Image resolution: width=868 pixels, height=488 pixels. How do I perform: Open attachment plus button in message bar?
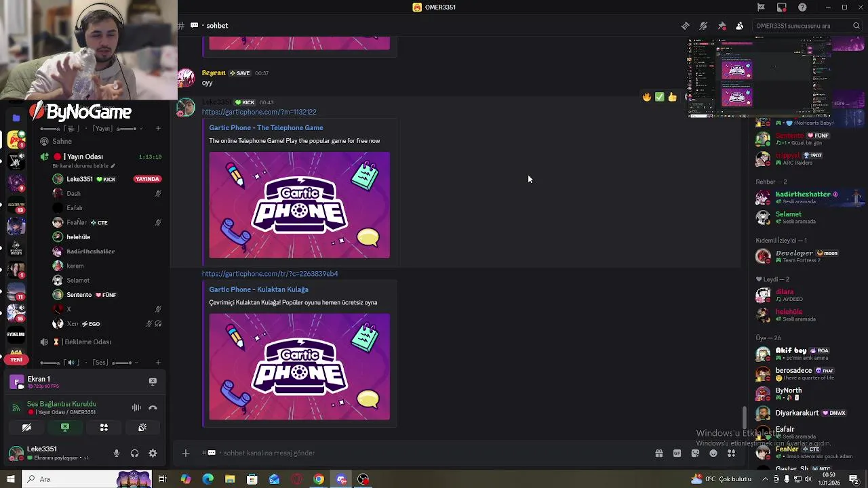[185, 453]
